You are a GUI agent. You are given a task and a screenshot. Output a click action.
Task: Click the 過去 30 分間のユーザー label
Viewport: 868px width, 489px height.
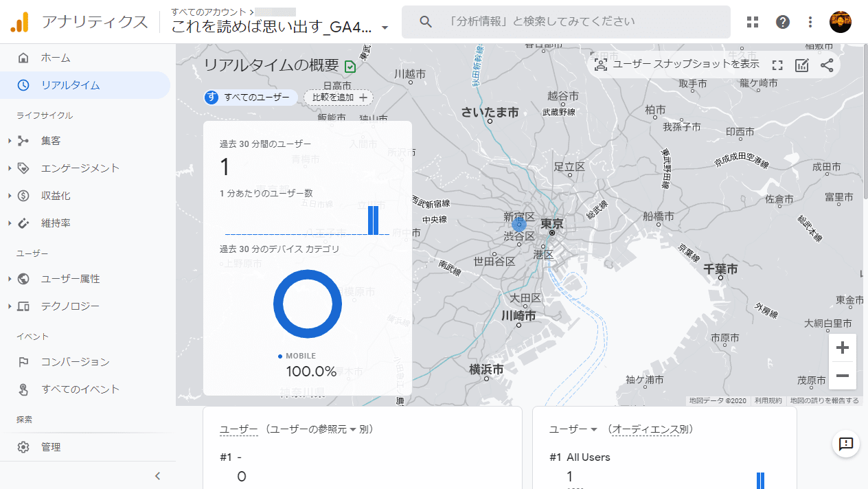click(265, 144)
